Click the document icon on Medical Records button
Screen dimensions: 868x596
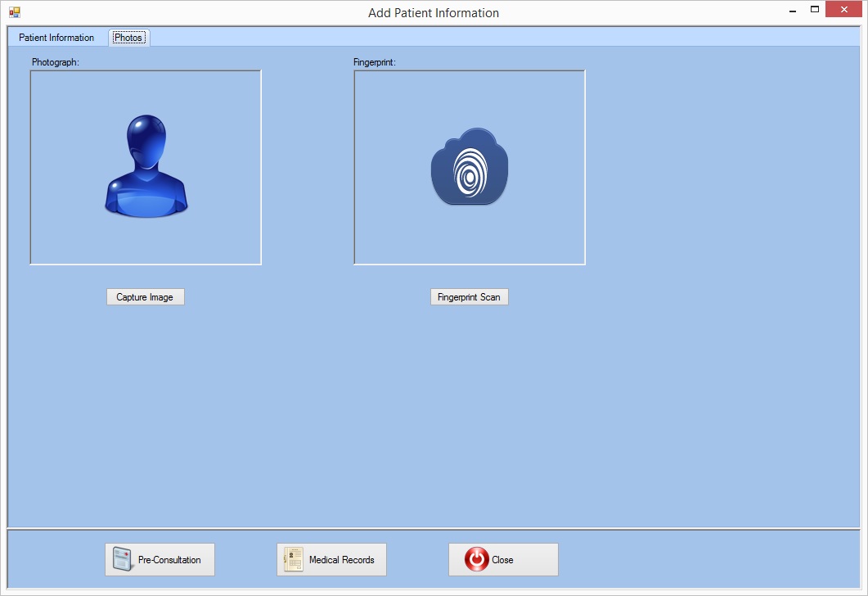[x=294, y=560]
